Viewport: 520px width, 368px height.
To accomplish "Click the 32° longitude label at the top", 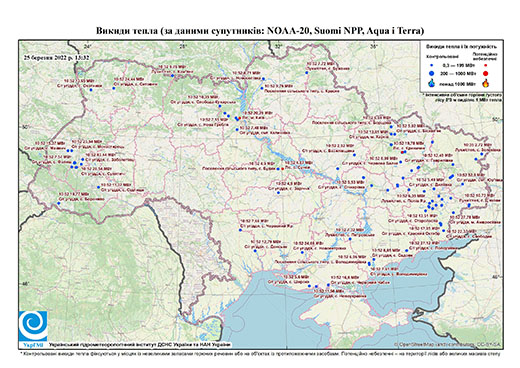I will [278, 46].
